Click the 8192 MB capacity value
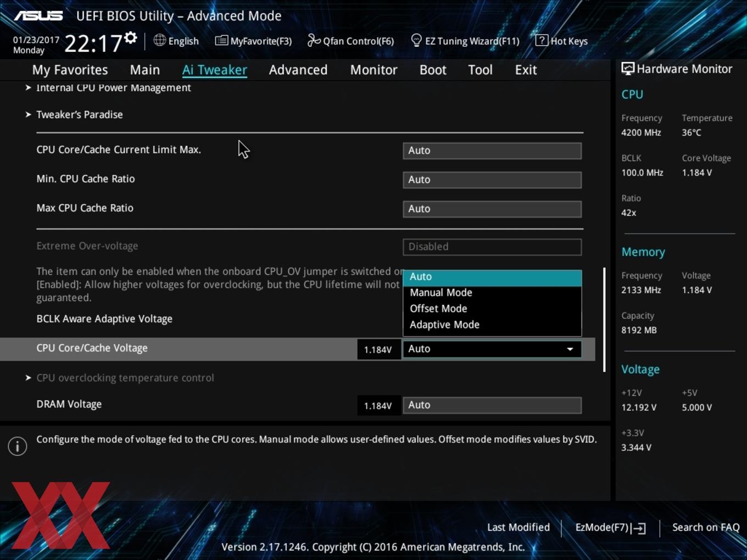The height and width of the screenshot is (560, 747). tap(639, 330)
